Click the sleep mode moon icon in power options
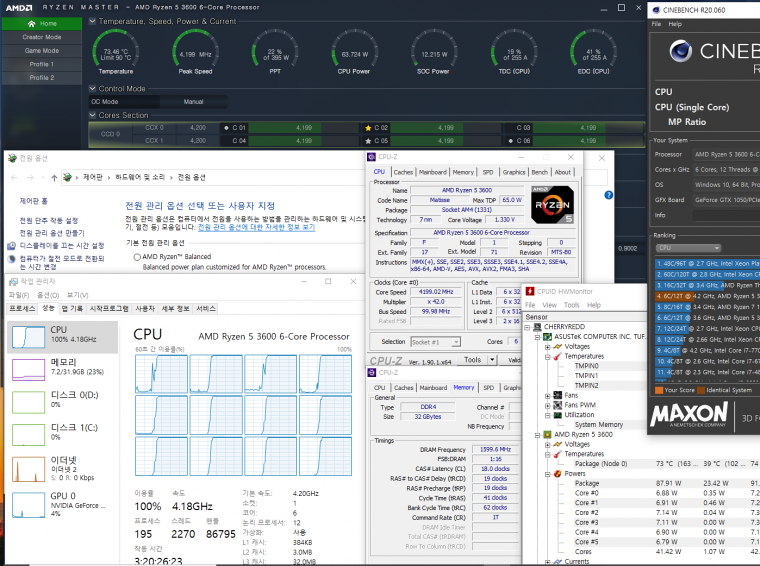This screenshot has width=760, height=566. (12, 259)
